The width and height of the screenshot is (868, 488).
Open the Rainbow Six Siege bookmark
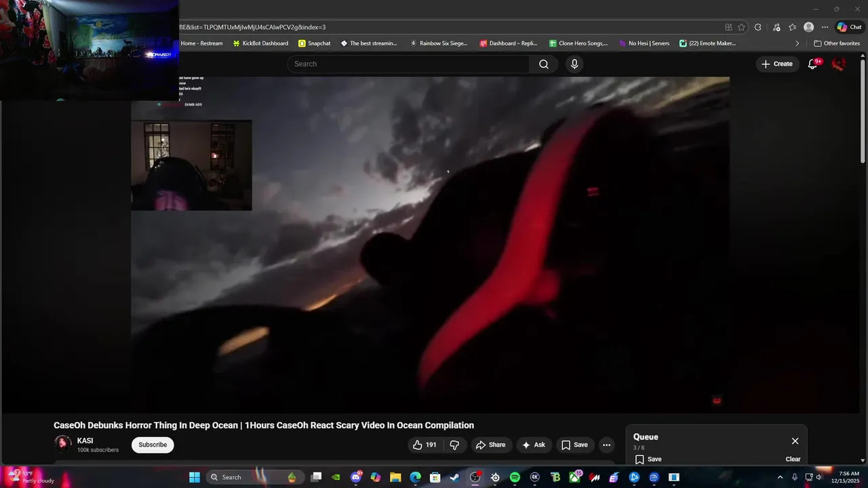[x=439, y=43]
